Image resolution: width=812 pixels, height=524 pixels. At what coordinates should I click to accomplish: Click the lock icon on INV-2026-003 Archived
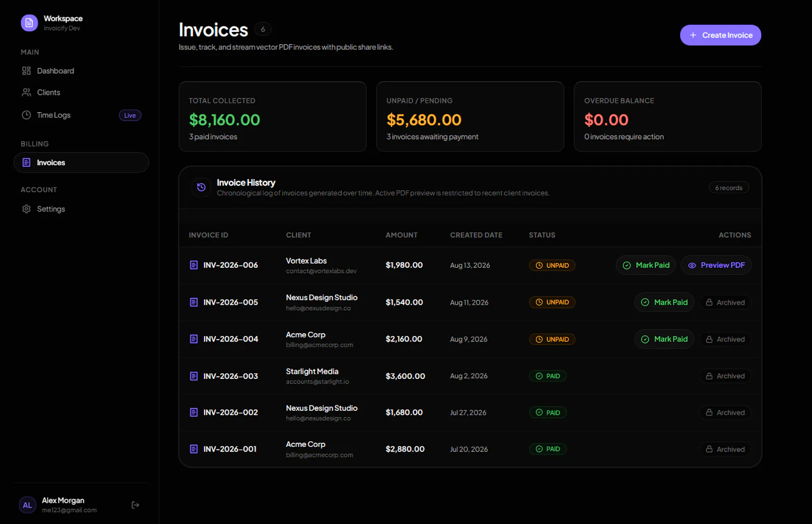click(709, 376)
